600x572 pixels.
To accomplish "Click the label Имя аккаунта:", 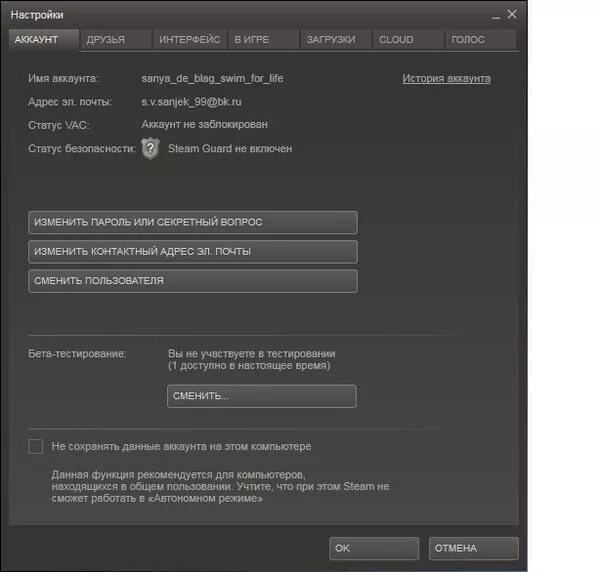I will [x=63, y=78].
